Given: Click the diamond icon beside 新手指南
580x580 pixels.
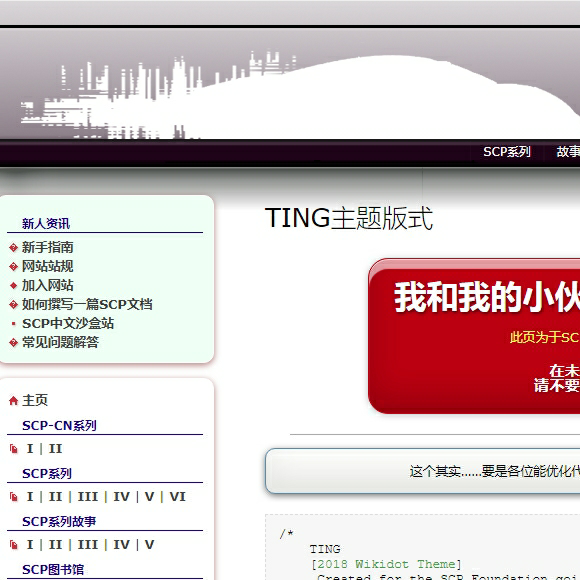Looking at the screenshot, I should click(x=13, y=247).
